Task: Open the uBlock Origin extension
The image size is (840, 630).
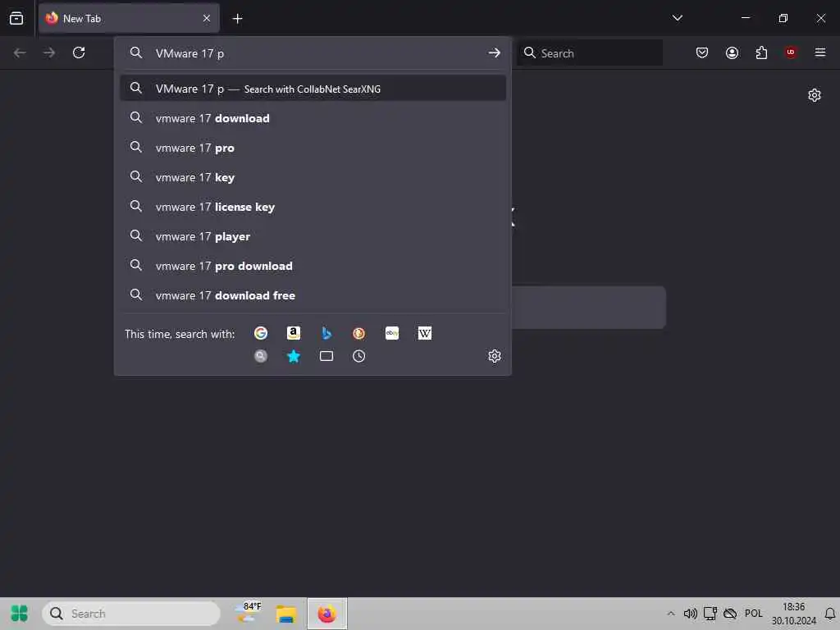Action: click(x=791, y=52)
